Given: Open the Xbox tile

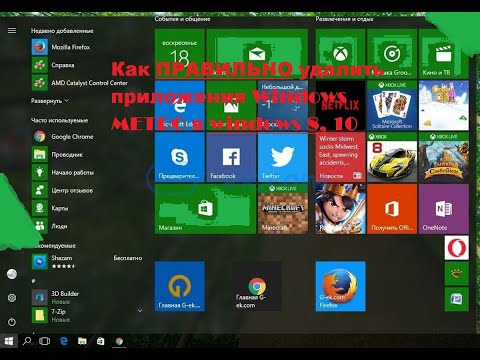Looking at the screenshot, I should (x=340, y=54).
